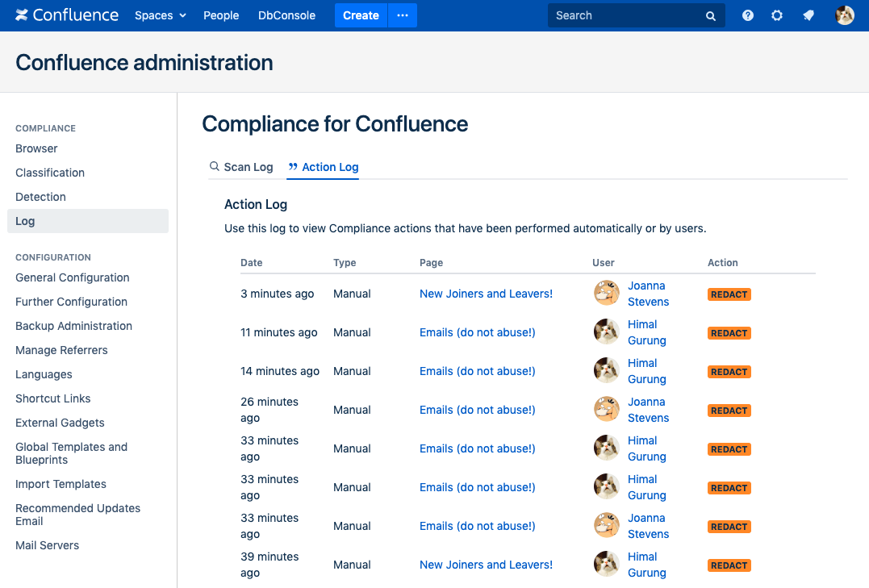
Task: Go to Backup Administration settings
Action: [x=73, y=326]
